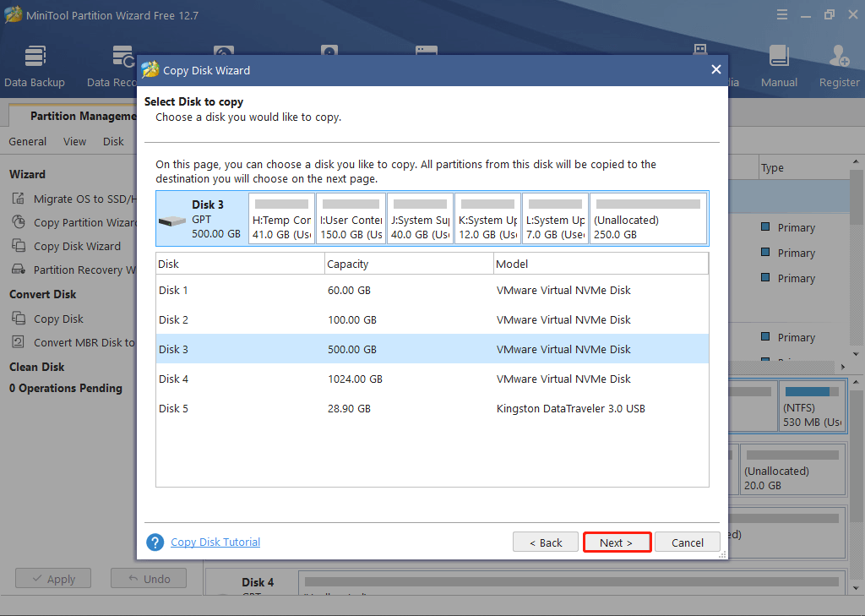Click the Copy Partition Wizard icon

click(19, 222)
